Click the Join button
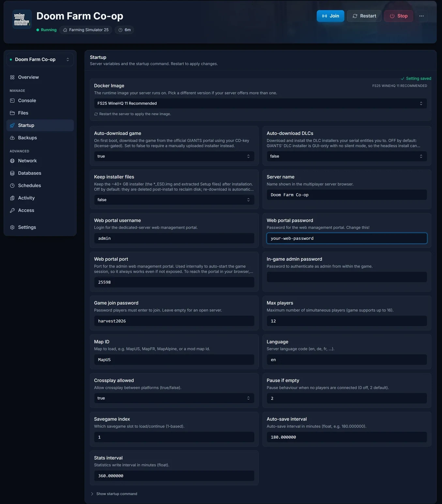Image resolution: width=442 pixels, height=504 pixels. [x=330, y=16]
